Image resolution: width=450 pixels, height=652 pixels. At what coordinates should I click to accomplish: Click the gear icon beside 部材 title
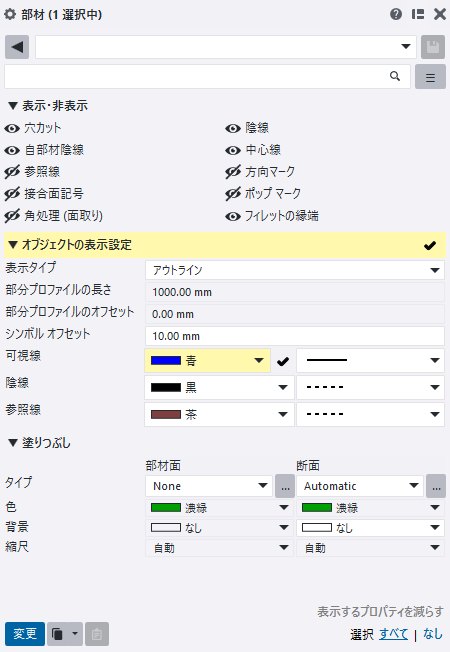[10, 15]
